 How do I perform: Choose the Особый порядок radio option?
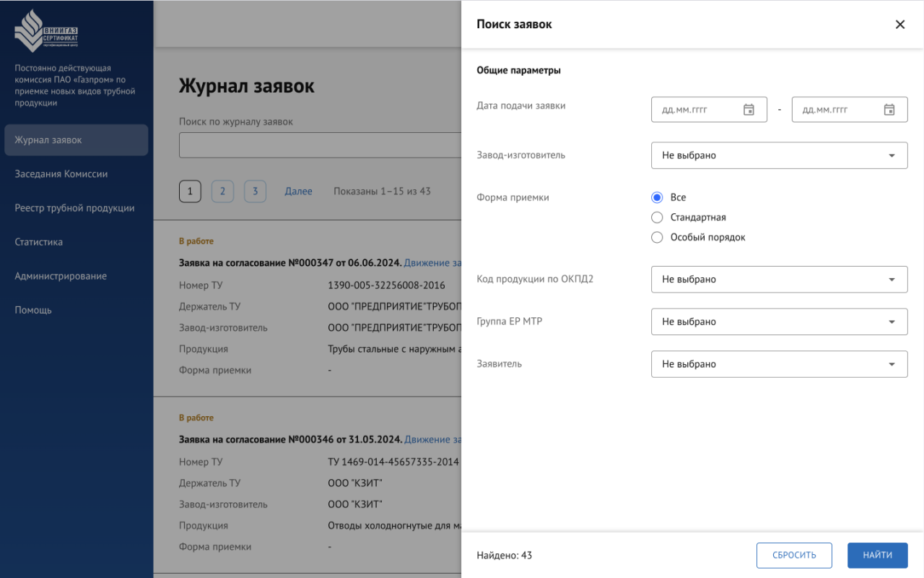point(657,238)
